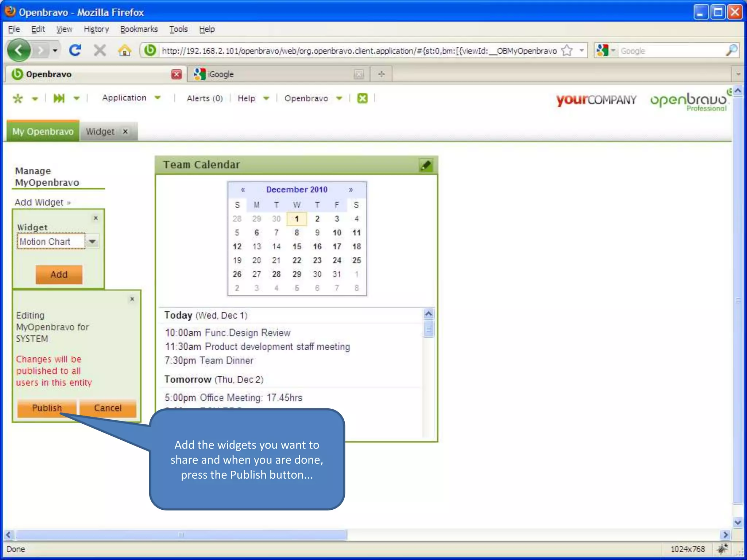Open the Tools menu
747x560 pixels.
tap(178, 29)
